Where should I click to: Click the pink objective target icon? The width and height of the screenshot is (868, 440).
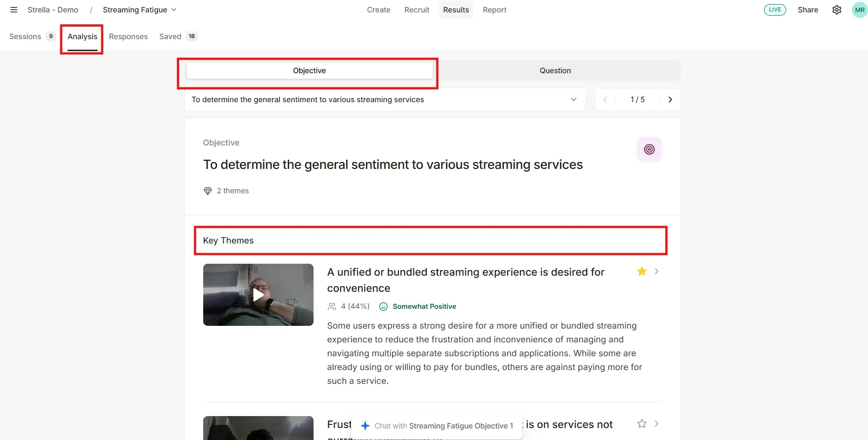pos(649,149)
